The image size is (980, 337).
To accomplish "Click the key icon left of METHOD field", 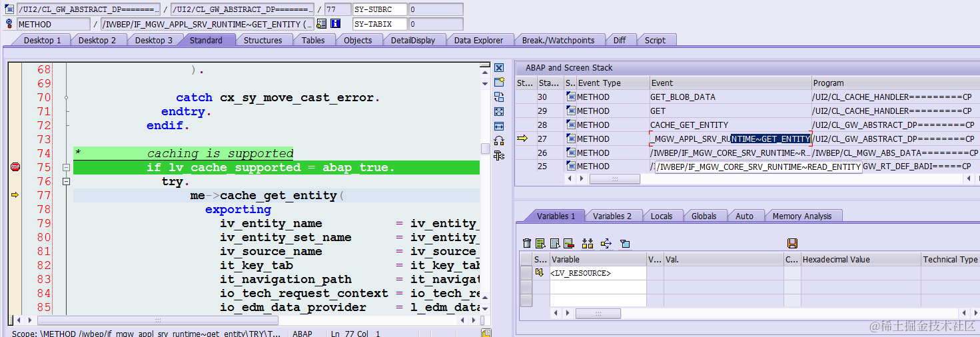I will 9,24.
